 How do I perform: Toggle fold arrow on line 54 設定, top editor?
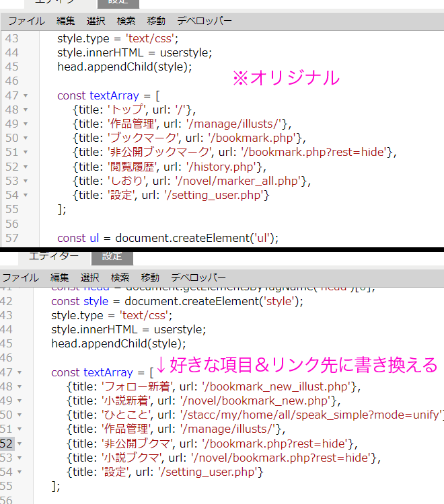click(x=26, y=196)
